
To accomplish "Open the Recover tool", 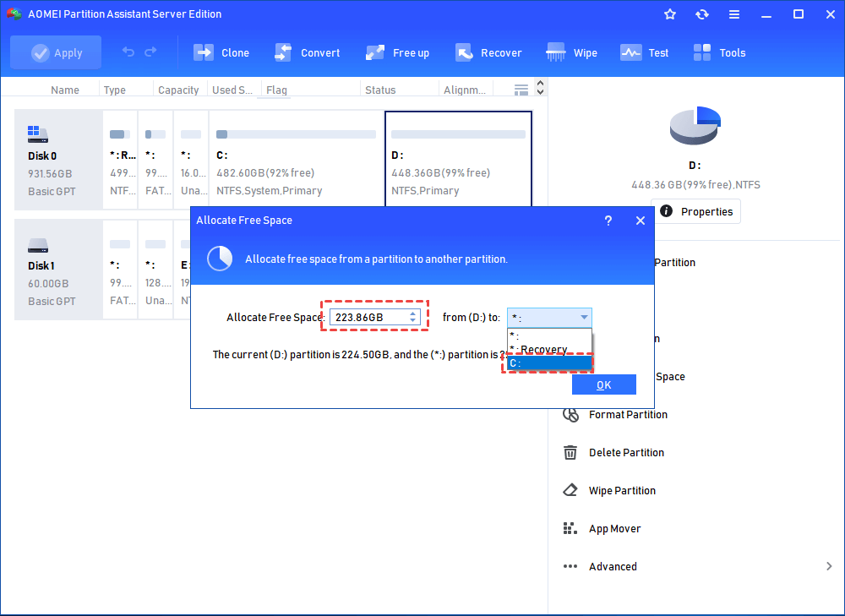I will pyautogui.click(x=488, y=52).
